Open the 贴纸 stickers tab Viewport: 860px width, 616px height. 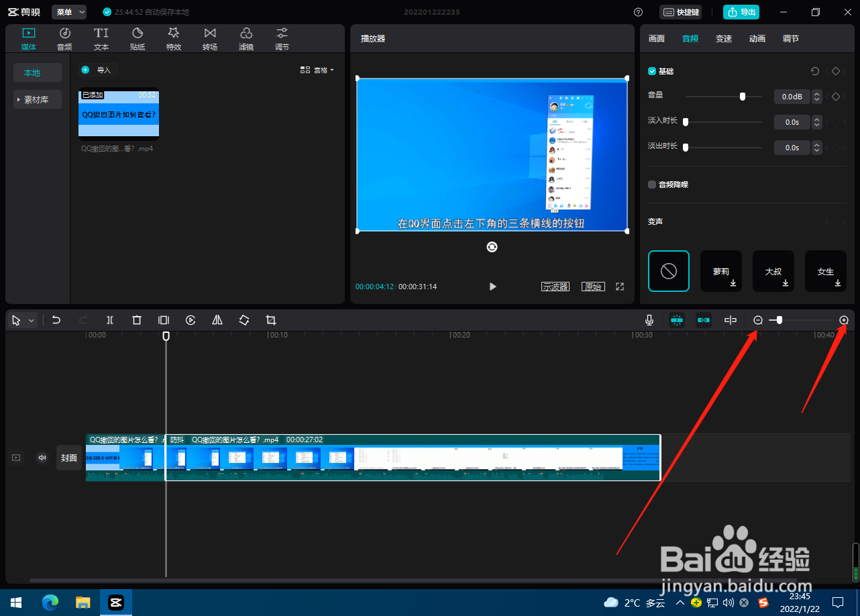pos(138,39)
